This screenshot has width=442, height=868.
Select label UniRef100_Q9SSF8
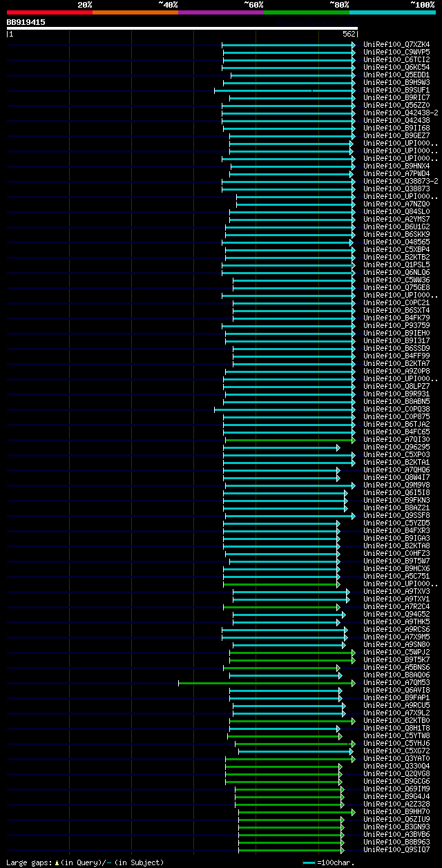(396, 515)
